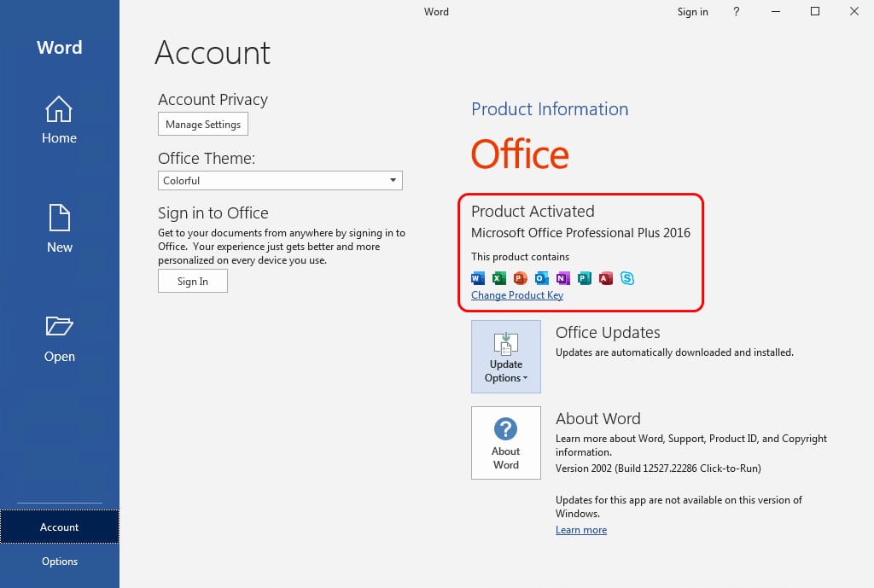
Task: Click the Access app icon under product contains
Action: tap(606, 278)
